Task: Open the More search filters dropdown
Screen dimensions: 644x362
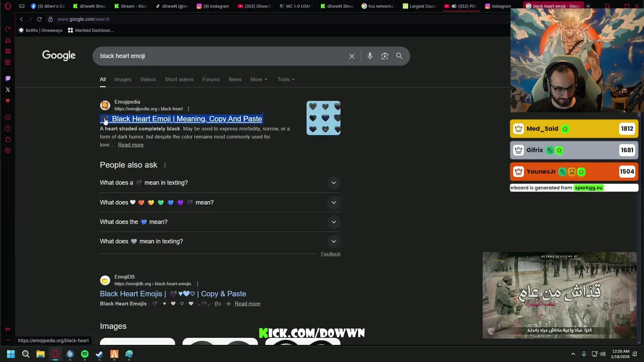Action: pyautogui.click(x=259, y=79)
